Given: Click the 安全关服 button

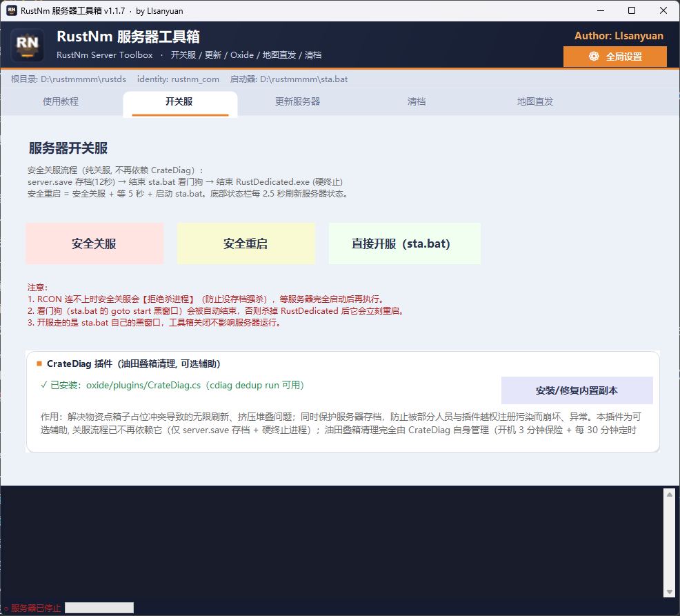Looking at the screenshot, I should tap(94, 244).
